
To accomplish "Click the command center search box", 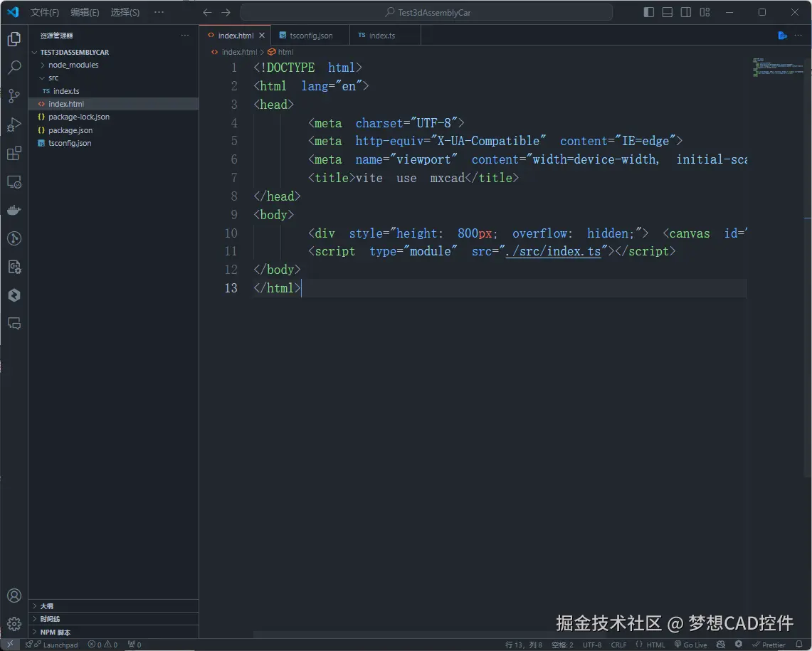I will [x=427, y=12].
